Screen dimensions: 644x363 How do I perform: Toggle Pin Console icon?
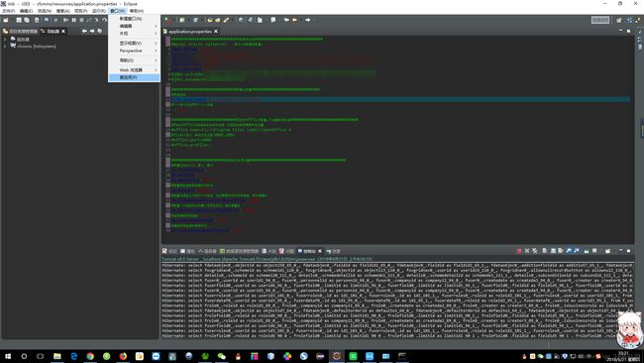point(587,251)
